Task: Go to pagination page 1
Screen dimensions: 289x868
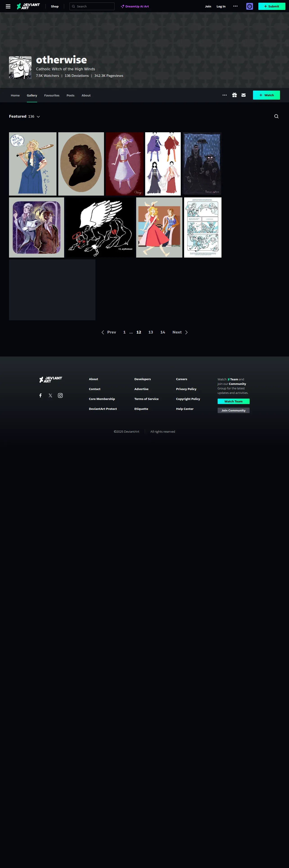Action: point(124,333)
